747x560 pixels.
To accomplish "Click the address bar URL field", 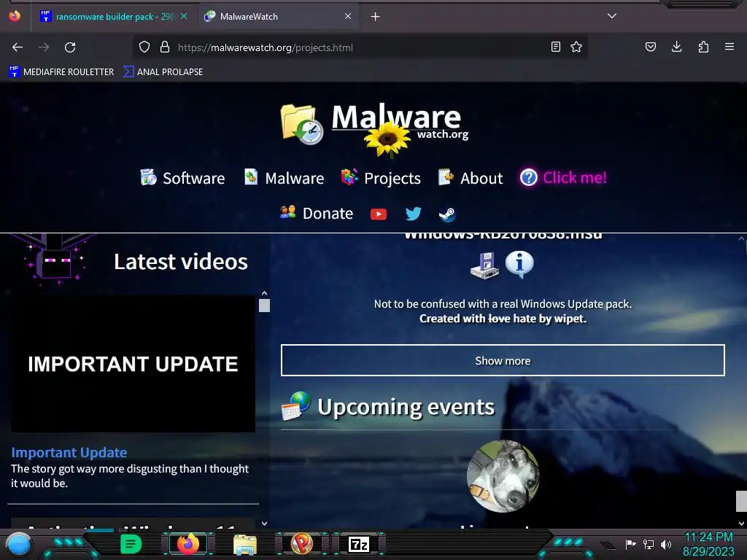I will pos(360,47).
